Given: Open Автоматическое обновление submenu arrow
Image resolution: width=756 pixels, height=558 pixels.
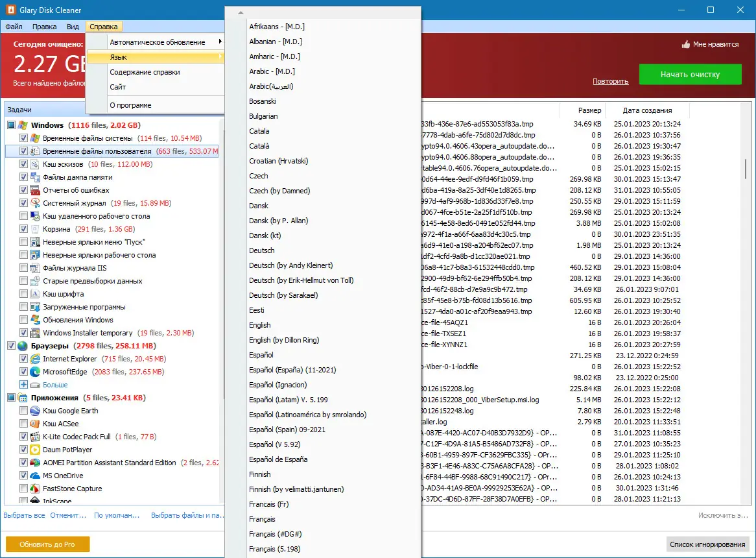Looking at the screenshot, I should [x=220, y=42].
